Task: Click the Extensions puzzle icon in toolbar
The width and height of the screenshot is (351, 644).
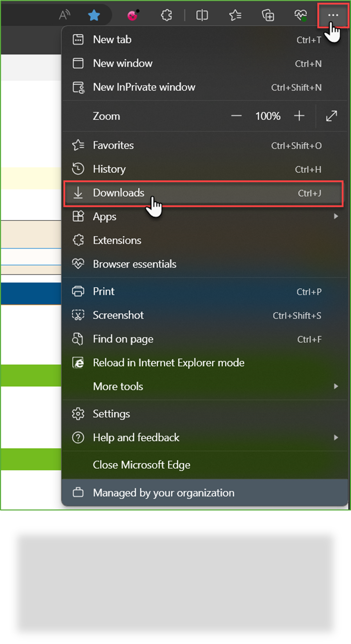Action: pyautogui.click(x=166, y=15)
